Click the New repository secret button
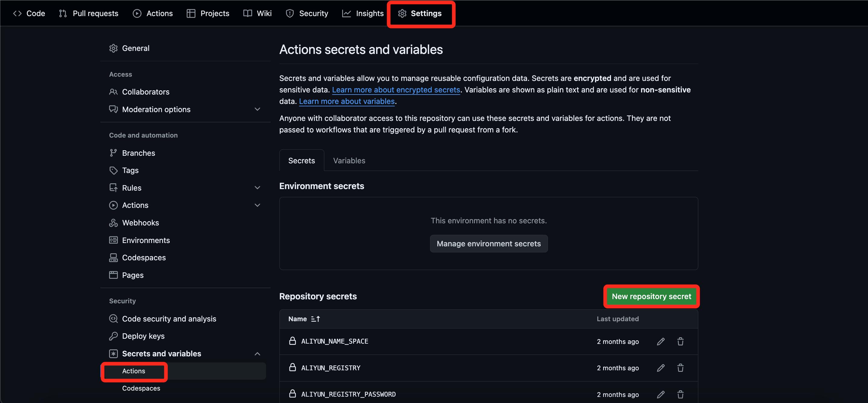868x403 pixels. pyautogui.click(x=651, y=296)
